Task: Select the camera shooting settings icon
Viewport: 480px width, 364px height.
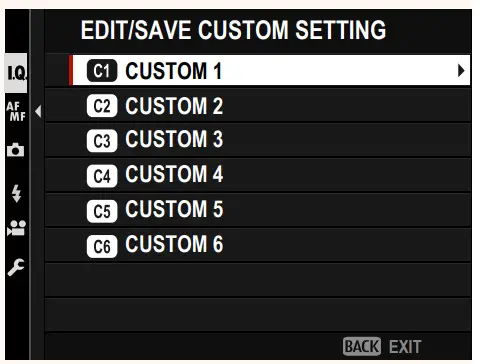Action: 15,150
